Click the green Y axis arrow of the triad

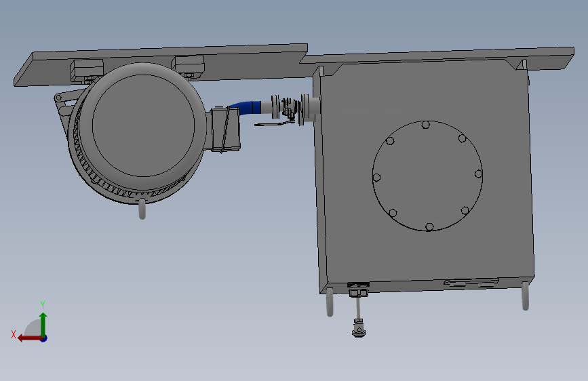(x=43, y=324)
